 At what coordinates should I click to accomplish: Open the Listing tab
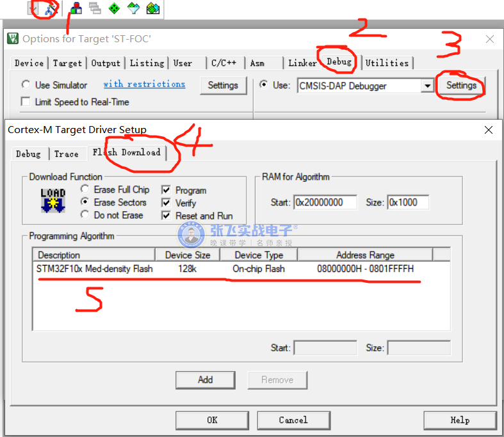point(147,63)
